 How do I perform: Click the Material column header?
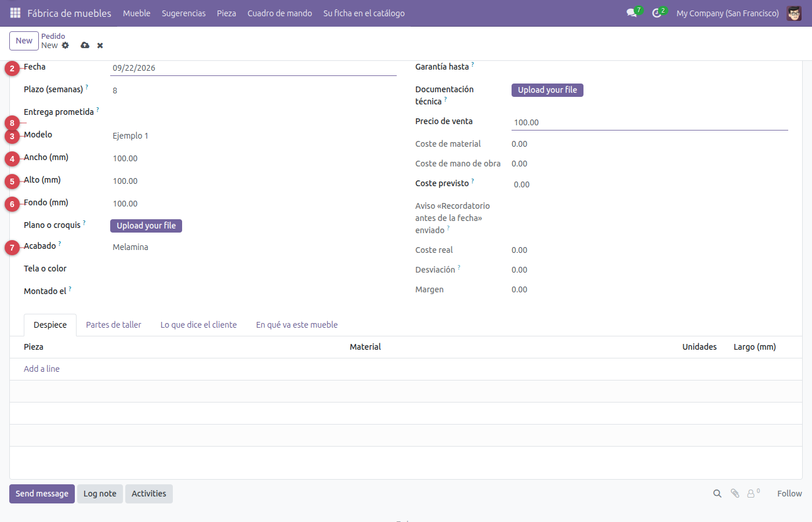click(x=365, y=347)
